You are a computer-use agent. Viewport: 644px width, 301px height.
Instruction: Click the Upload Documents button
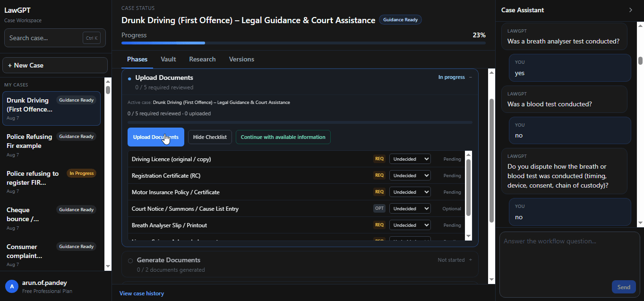pos(156,137)
